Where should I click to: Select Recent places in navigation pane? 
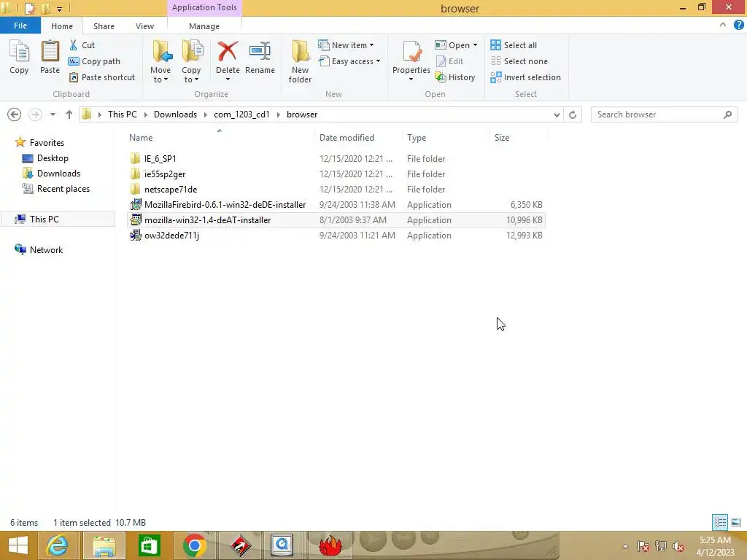[63, 189]
